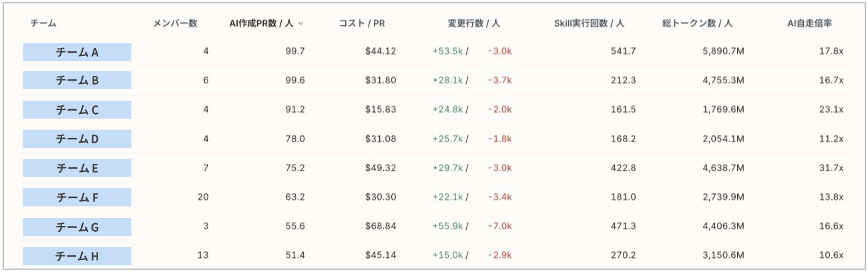Open the チーム G row

(x=437, y=227)
